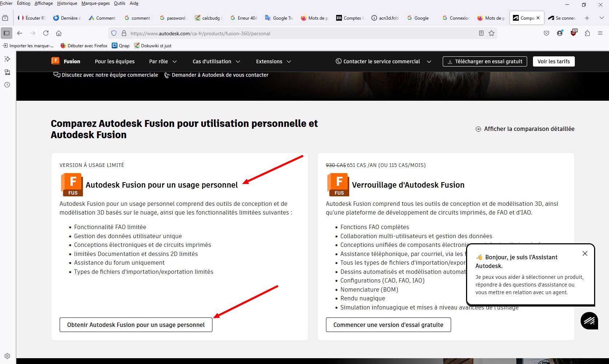Open the Marque-pages menu
Screen dimensions: 609x364
[95, 3]
